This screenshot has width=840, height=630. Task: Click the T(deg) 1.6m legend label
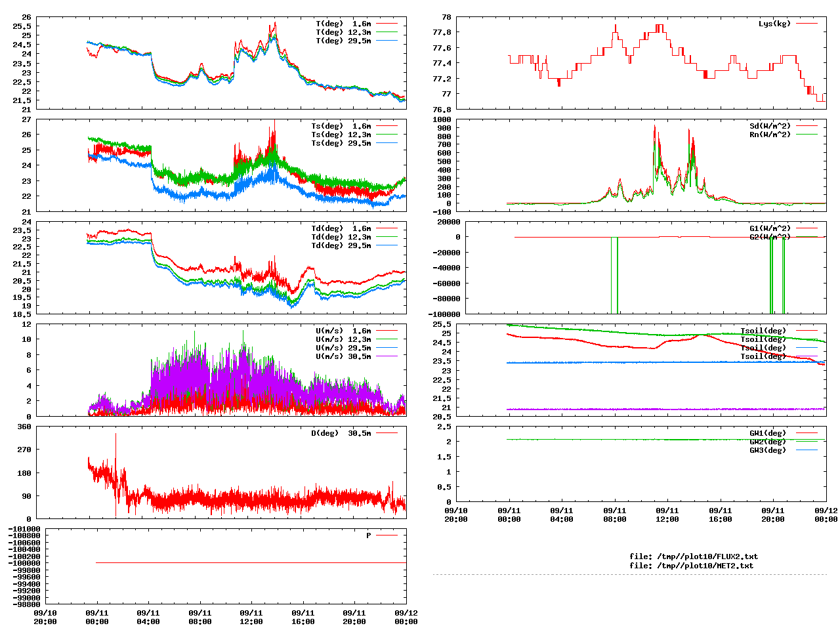click(343, 24)
